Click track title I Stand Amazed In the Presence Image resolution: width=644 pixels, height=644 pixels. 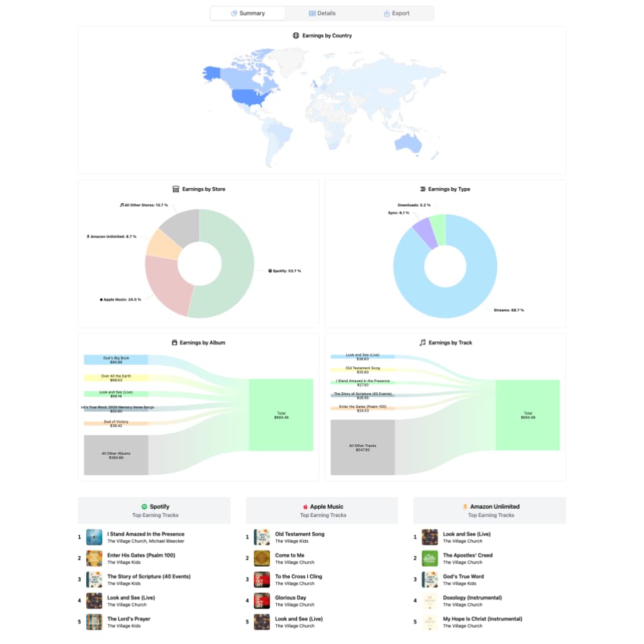146,534
